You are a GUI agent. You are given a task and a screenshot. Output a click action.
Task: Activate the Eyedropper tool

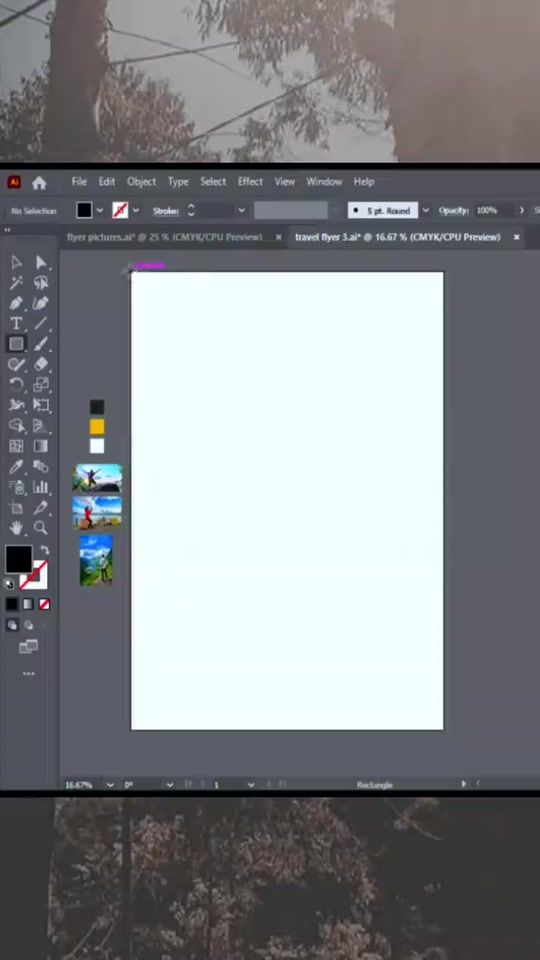pos(16,467)
